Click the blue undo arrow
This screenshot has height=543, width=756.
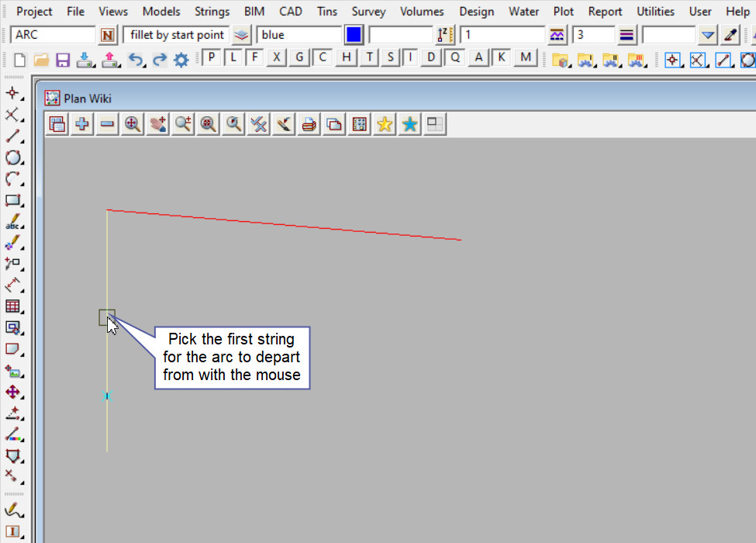pos(136,60)
